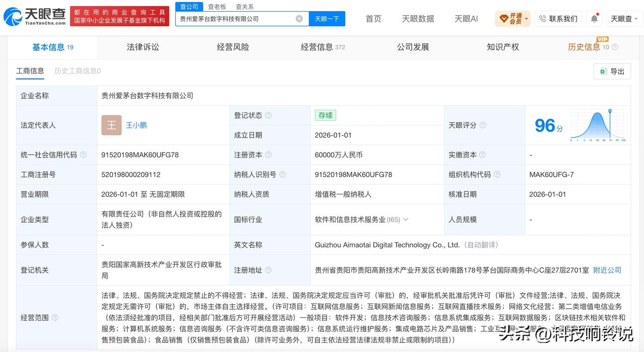The image size is (644, 352).
Task: Click the 导出 export button
Action: 612,72
